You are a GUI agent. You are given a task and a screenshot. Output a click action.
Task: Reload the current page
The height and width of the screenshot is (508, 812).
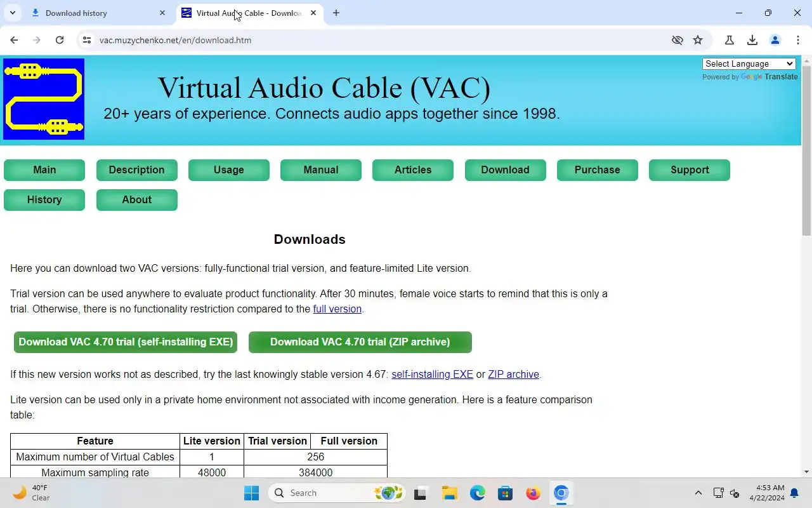(x=60, y=40)
